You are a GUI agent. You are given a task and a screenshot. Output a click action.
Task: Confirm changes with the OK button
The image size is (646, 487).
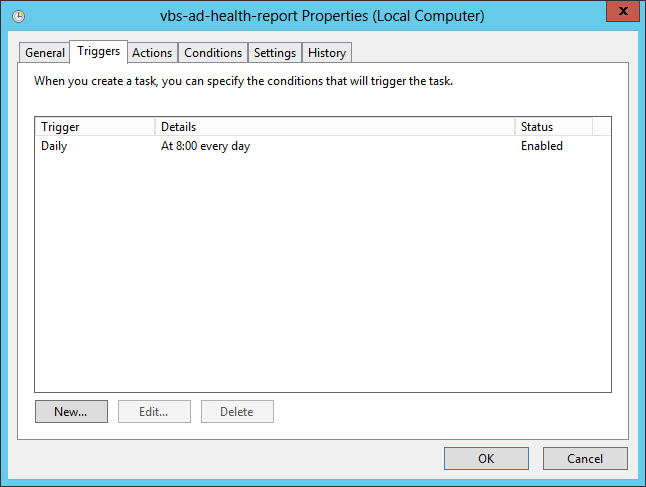coord(486,458)
